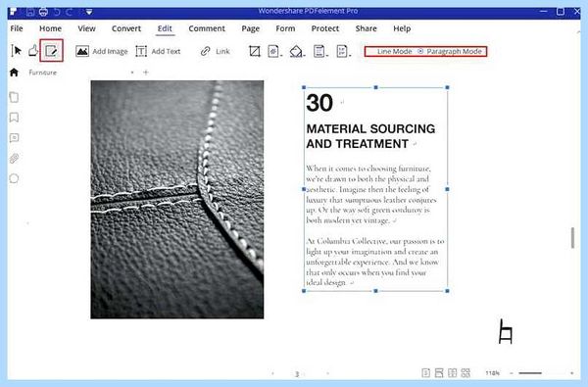588x387 pixels.
Task: Switch to the Convert tab
Action: [126, 28]
